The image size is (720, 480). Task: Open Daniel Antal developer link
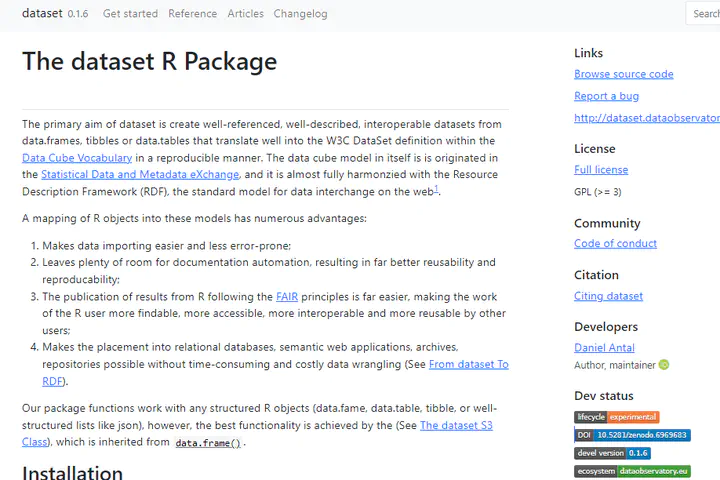[604, 348]
